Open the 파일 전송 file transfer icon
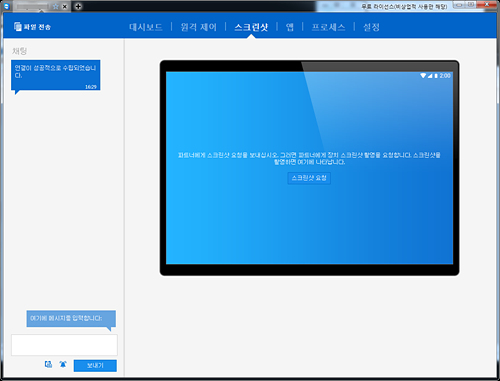Viewport: 500px width, 381px height. pos(18,26)
